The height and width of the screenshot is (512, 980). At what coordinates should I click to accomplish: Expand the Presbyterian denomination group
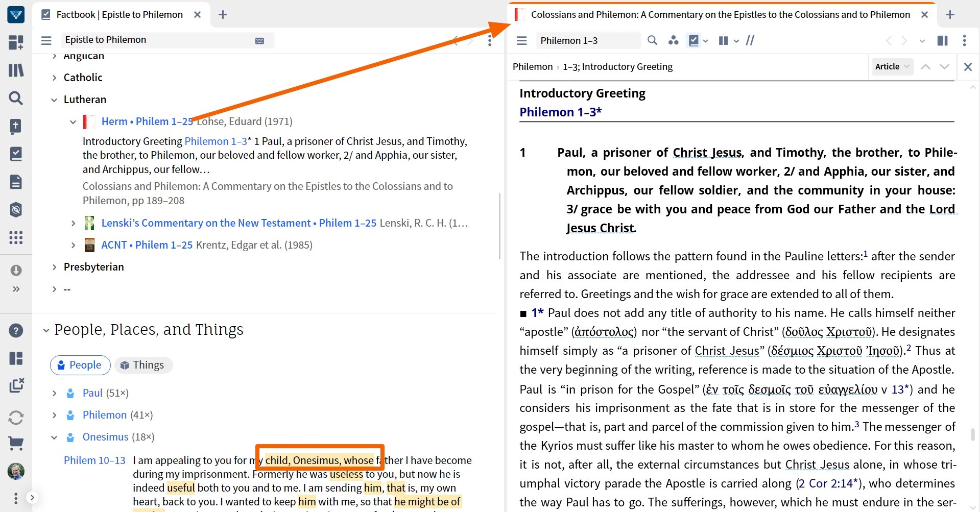(54, 267)
